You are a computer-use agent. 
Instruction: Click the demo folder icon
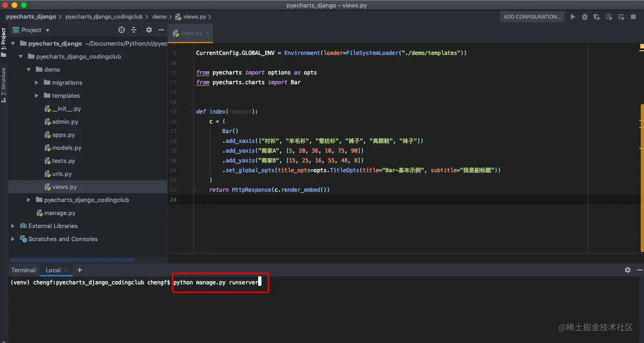[39, 69]
